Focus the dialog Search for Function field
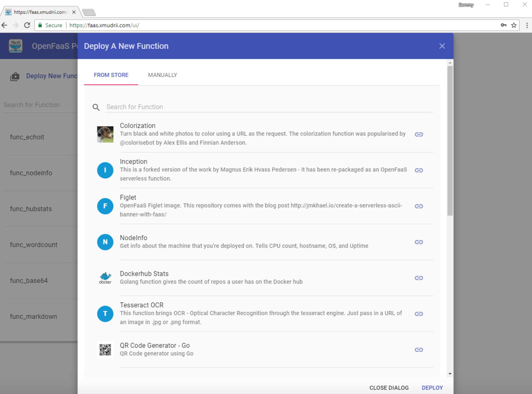The height and width of the screenshot is (394, 532). (x=269, y=107)
